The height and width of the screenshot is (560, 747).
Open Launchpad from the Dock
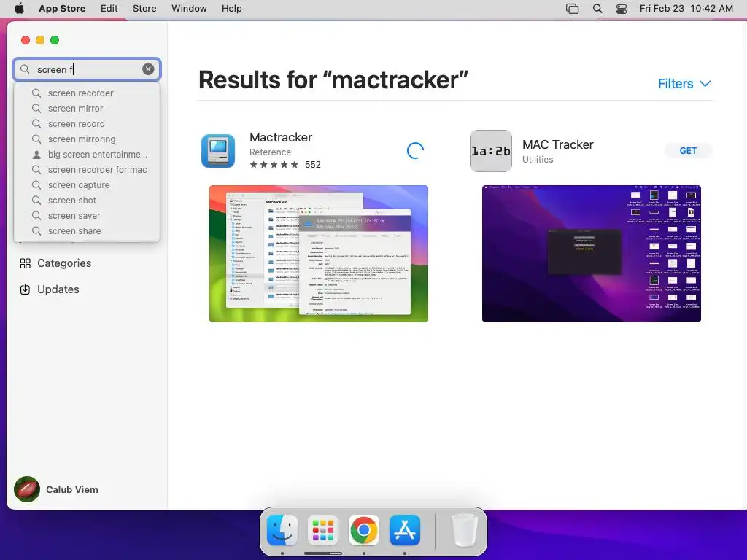(x=323, y=530)
